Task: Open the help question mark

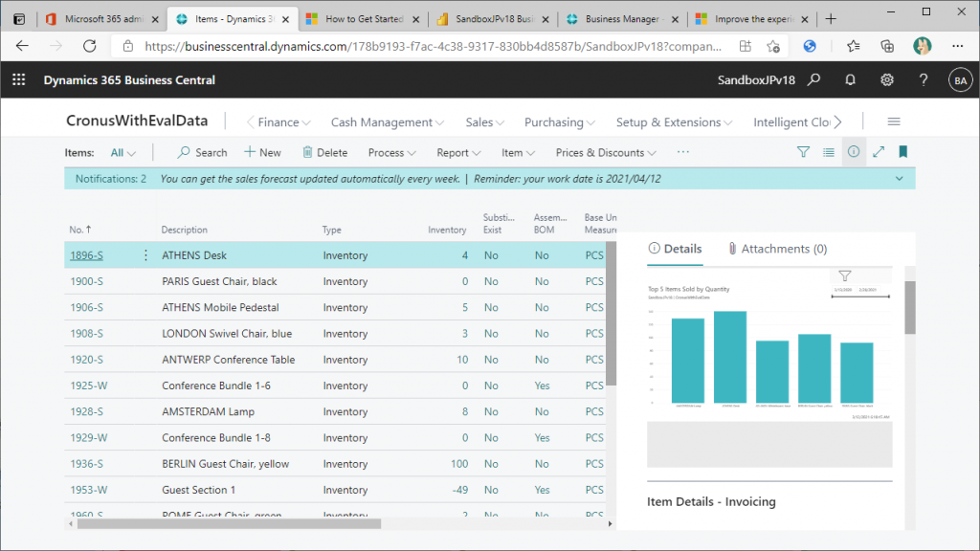Action: pos(924,80)
